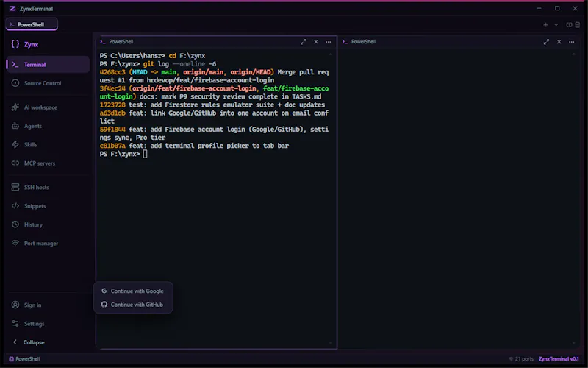Image resolution: width=588 pixels, height=368 pixels.
Task: Minimize the ZynxTerminal window
Action: click(539, 8)
